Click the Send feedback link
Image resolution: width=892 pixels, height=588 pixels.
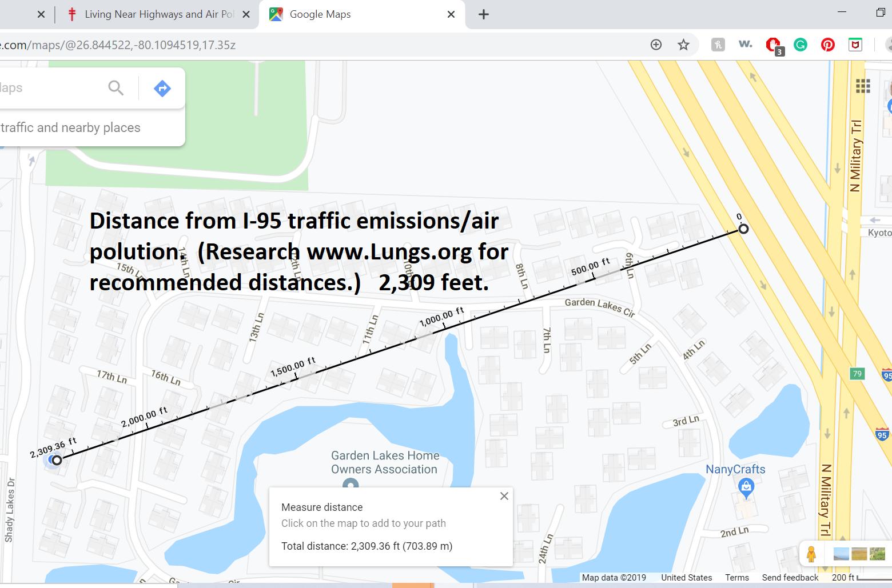click(x=790, y=577)
